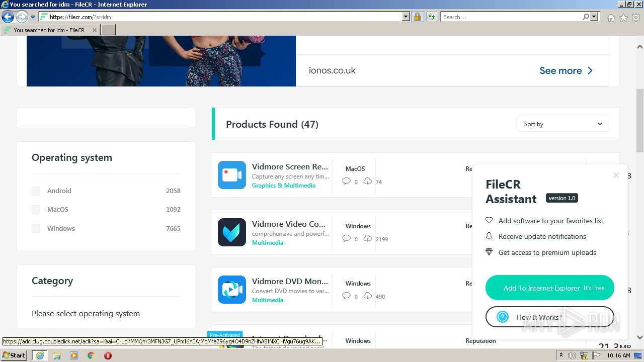Click the 'Please select operating system' text
The width and height of the screenshot is (644, 362).
pyautogui.click(x=86, y=313)
